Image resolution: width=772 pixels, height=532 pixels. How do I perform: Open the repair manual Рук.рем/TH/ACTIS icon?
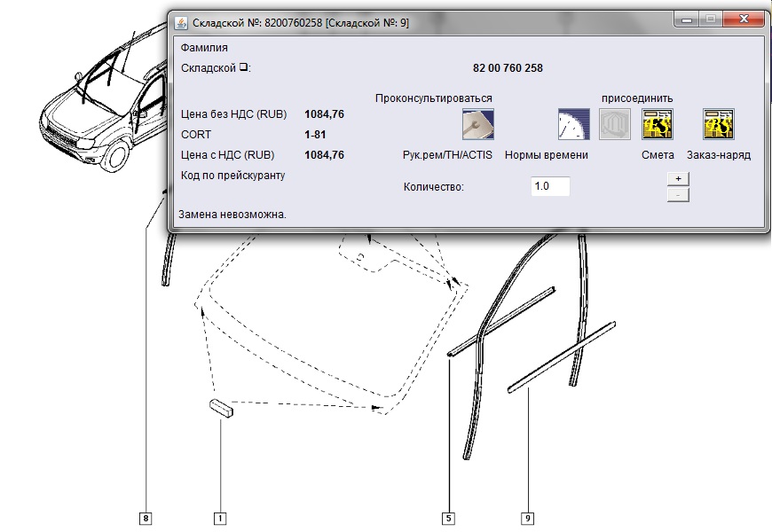click(x=477, y=124)
